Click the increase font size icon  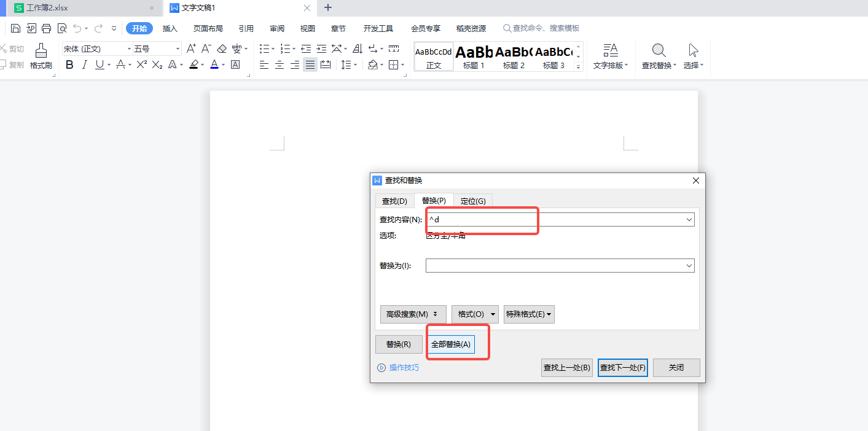click(x=191, y=49)
